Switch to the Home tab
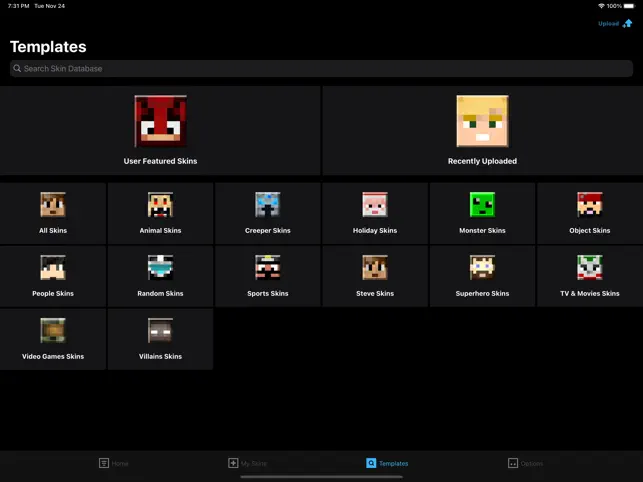This screenshot has width=643, height=482. coord(114,463)
